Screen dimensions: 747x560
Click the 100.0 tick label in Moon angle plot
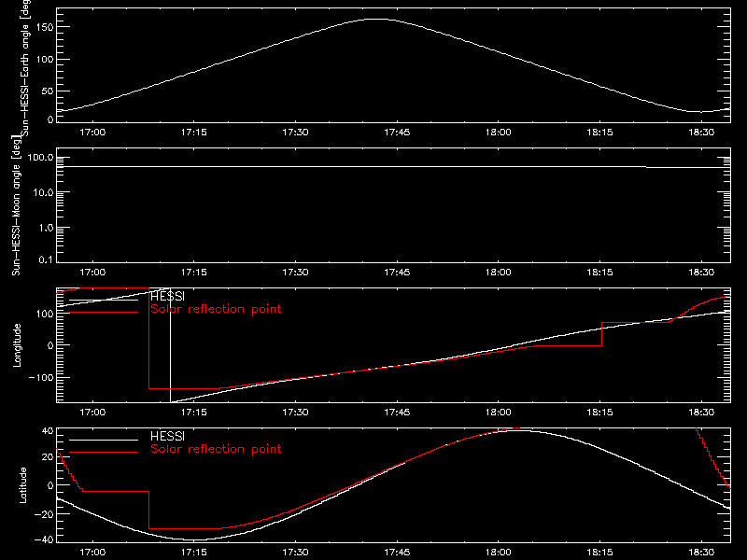pos(40,158)
